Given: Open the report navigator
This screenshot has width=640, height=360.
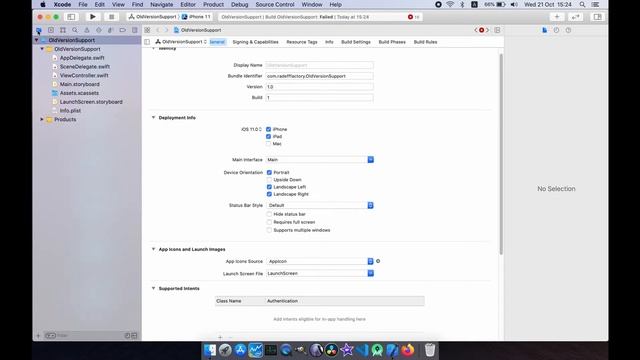Looking at the screenshot, I should [x=134, y=30].
